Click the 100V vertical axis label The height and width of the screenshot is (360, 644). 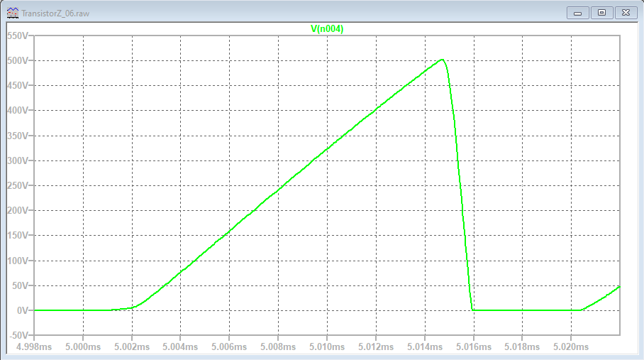18,261
